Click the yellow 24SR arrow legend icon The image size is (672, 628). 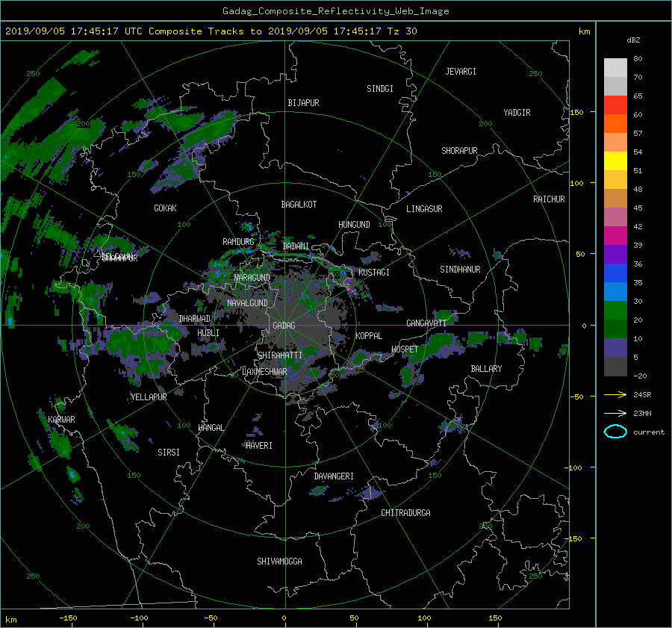(x=615, y=395)
